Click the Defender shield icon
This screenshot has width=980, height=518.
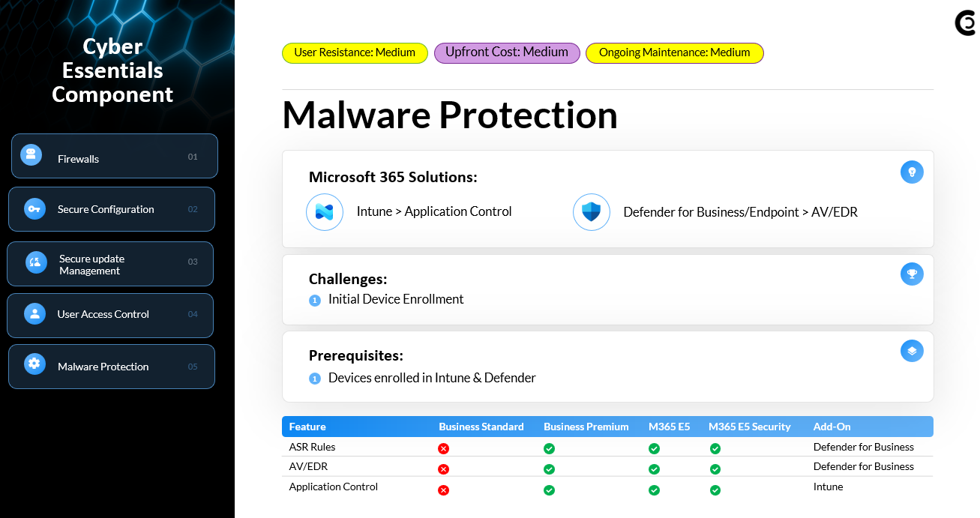[591, 212]
